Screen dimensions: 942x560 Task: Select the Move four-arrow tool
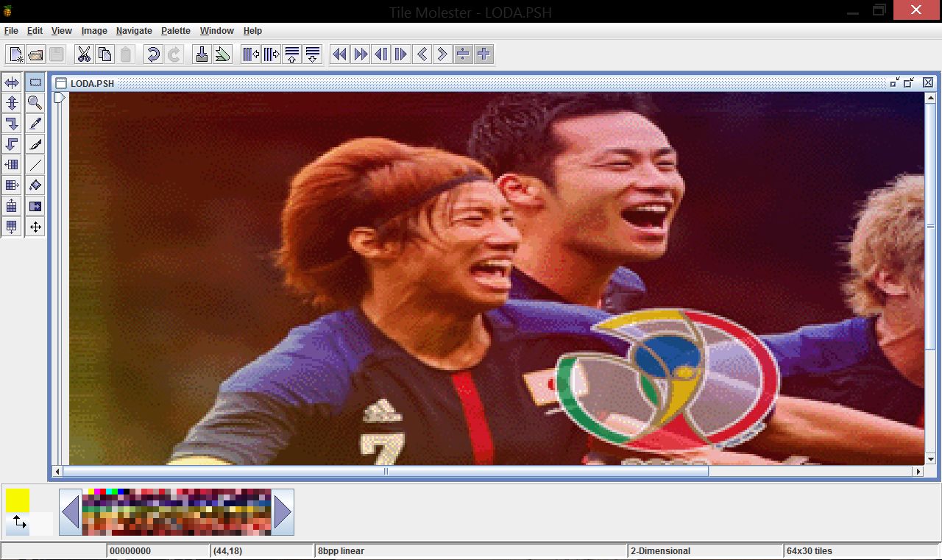click(35, 227)
